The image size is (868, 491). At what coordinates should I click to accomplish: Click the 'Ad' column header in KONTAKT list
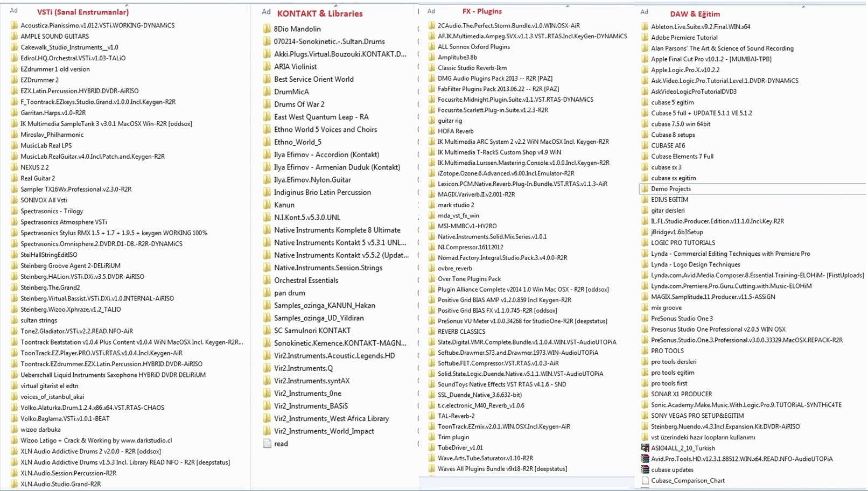pos(266,12)
